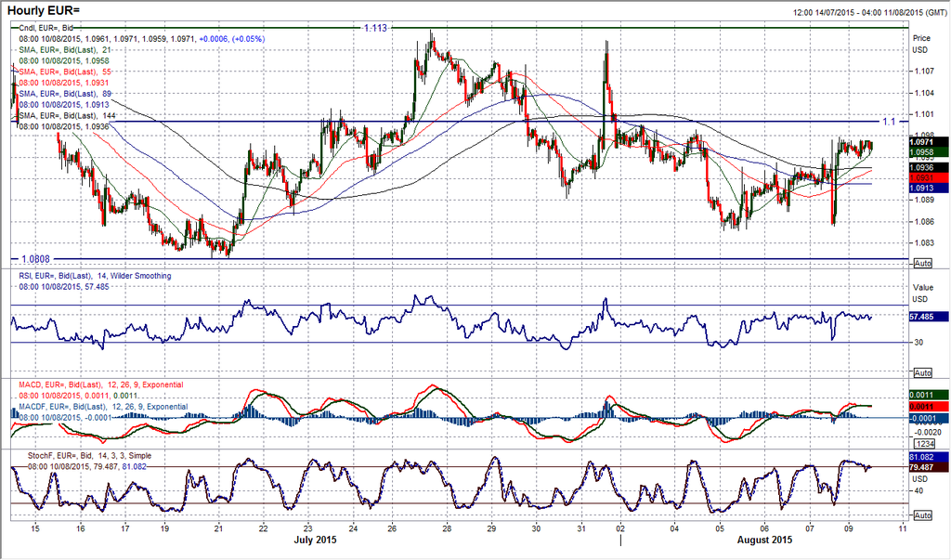Click date label 15 on time axis
Screen dimensions: 951x560
[36, 527]
